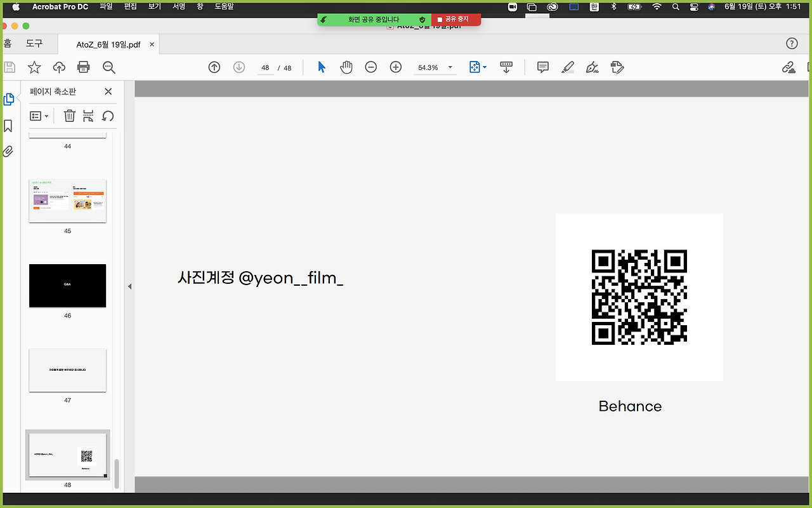Open the 창 menu
The height and width of the screenshot is (508, 812).
click(200, 6)
